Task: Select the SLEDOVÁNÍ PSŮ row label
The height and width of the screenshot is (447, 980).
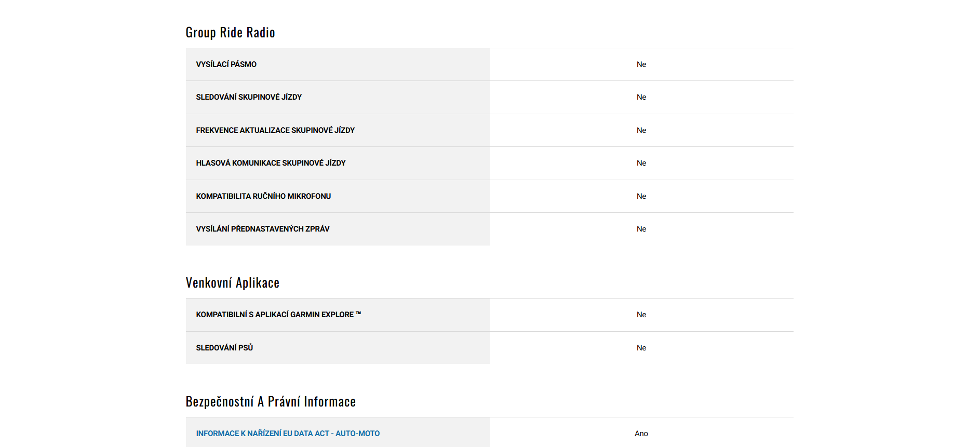Action: point(224,348)
